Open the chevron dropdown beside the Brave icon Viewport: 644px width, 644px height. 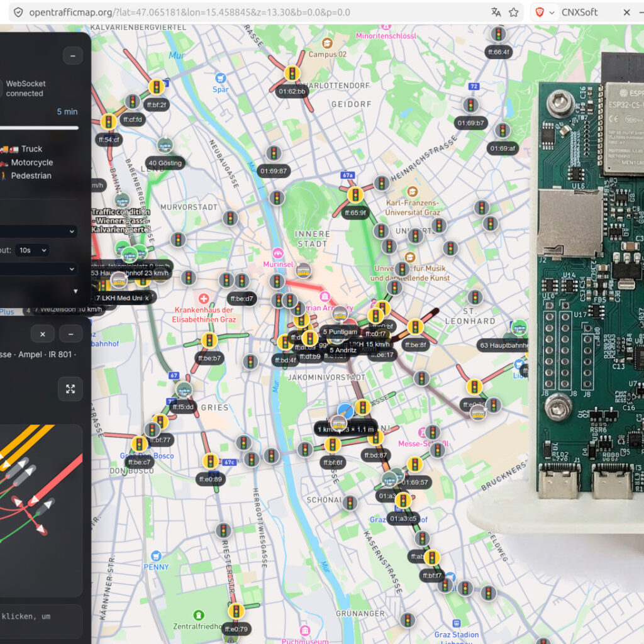pos(552,13)
